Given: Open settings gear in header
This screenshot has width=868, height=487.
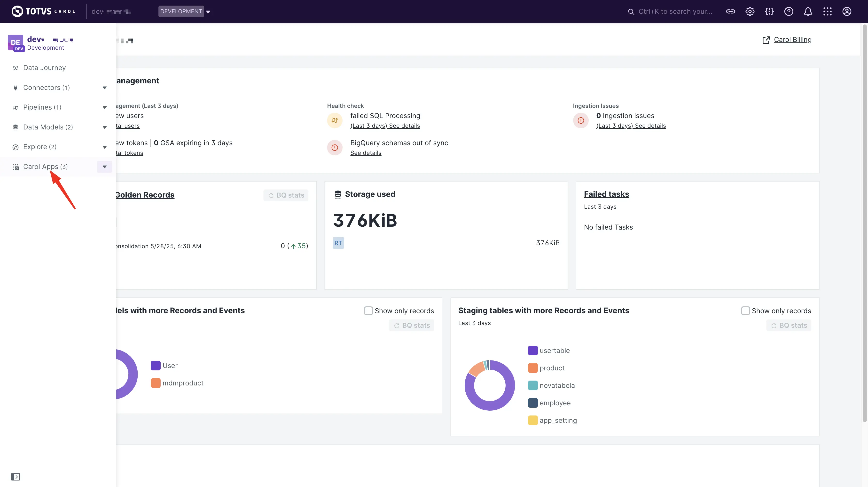Looking at the screenshot, I should 750,11.
